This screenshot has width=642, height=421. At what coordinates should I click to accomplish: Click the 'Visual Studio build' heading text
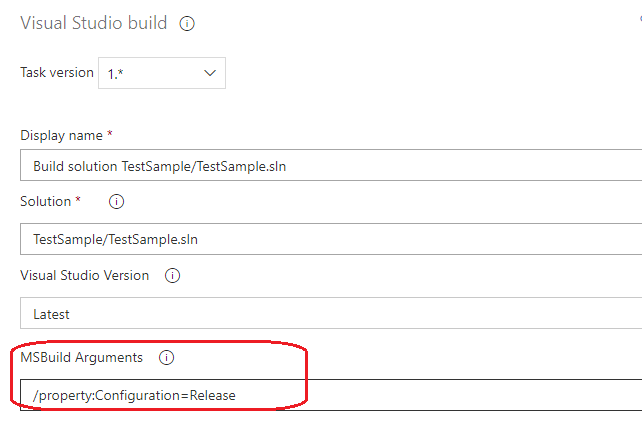(x=94, y=23)
